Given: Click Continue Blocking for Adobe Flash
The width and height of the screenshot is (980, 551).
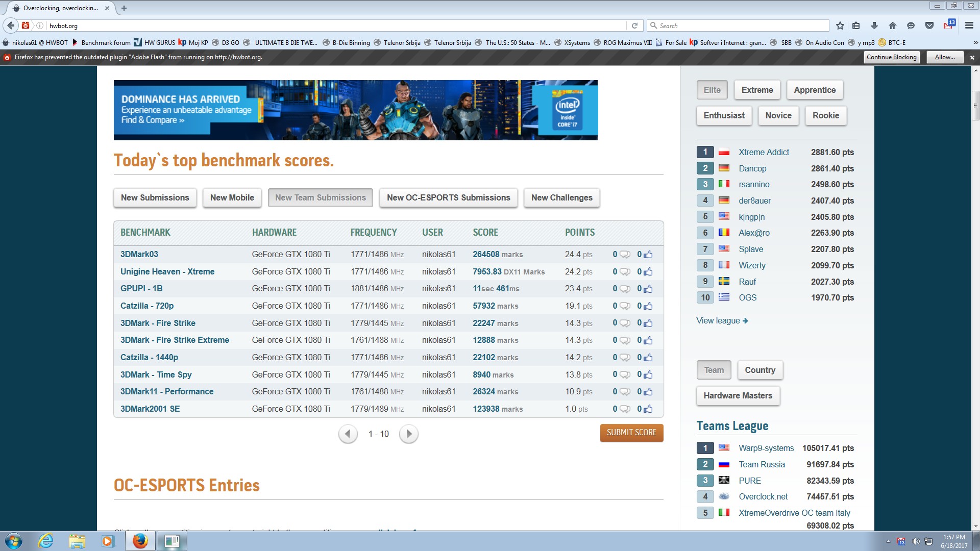Looking at the screenshot, I should (x=891, y=58).
